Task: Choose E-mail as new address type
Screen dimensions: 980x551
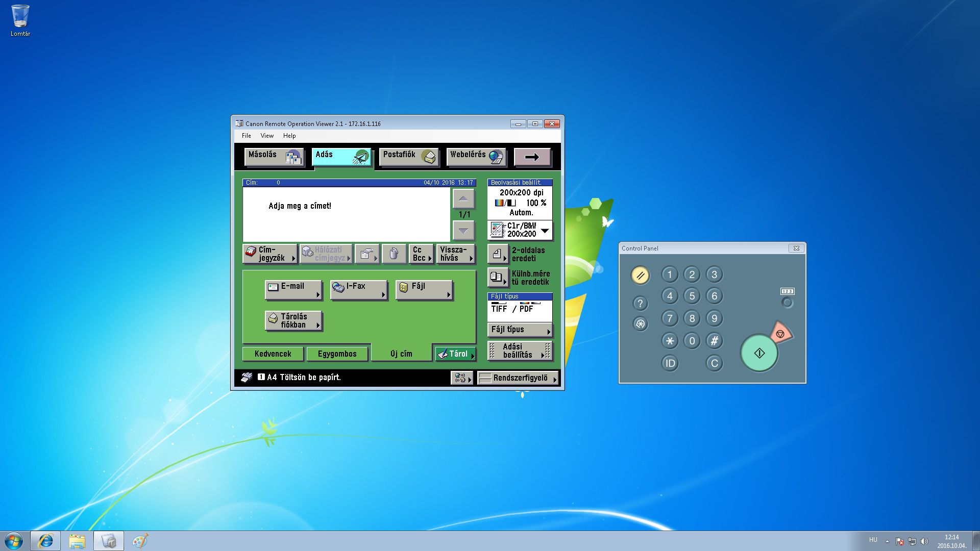Action: [x=293, y=290]
